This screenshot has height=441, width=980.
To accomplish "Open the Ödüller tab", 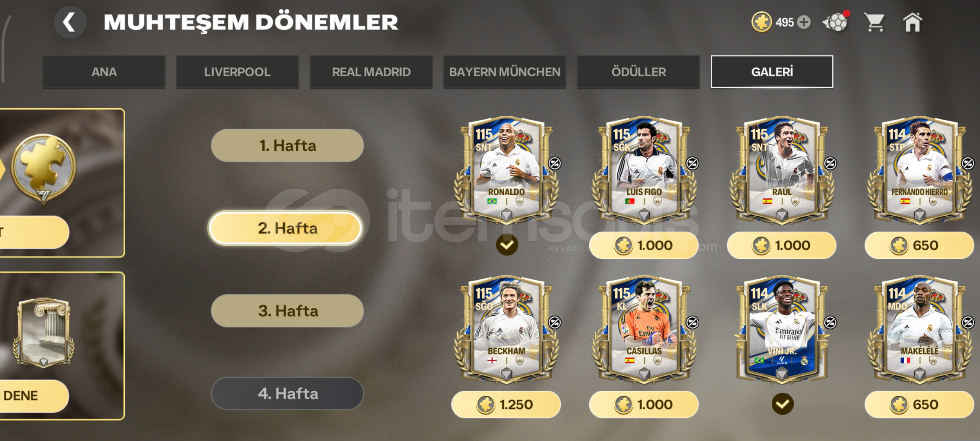I will 638,72.
